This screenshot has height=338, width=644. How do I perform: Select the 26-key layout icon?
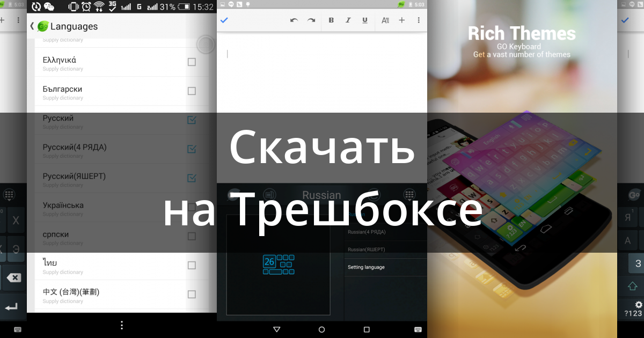point(278,264)
